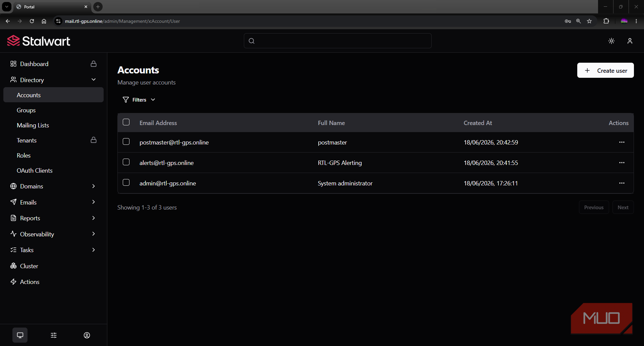Select the Portal browser tab
Image resolution: width=644 pixels, height=346 pixels.
[x=52, y=7]
